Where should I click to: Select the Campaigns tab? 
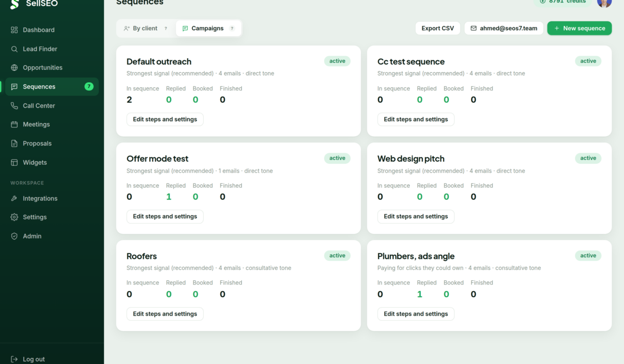(x=209, y=29)
